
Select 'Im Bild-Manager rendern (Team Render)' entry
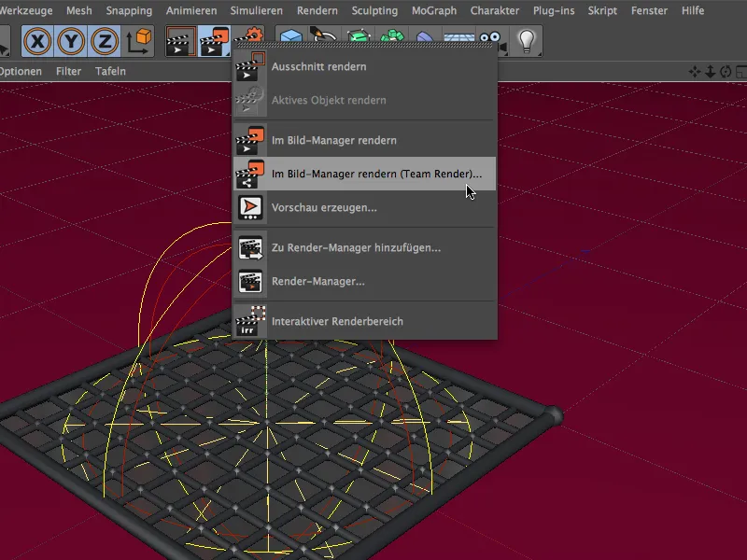pos(372,173)
